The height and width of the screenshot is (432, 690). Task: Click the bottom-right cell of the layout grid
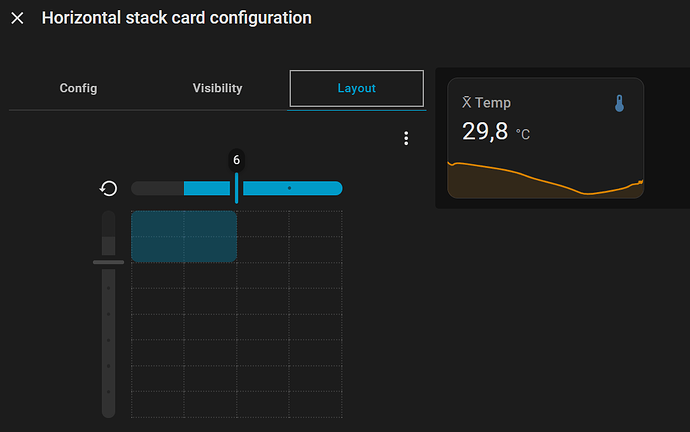click(x=316, y=405)
